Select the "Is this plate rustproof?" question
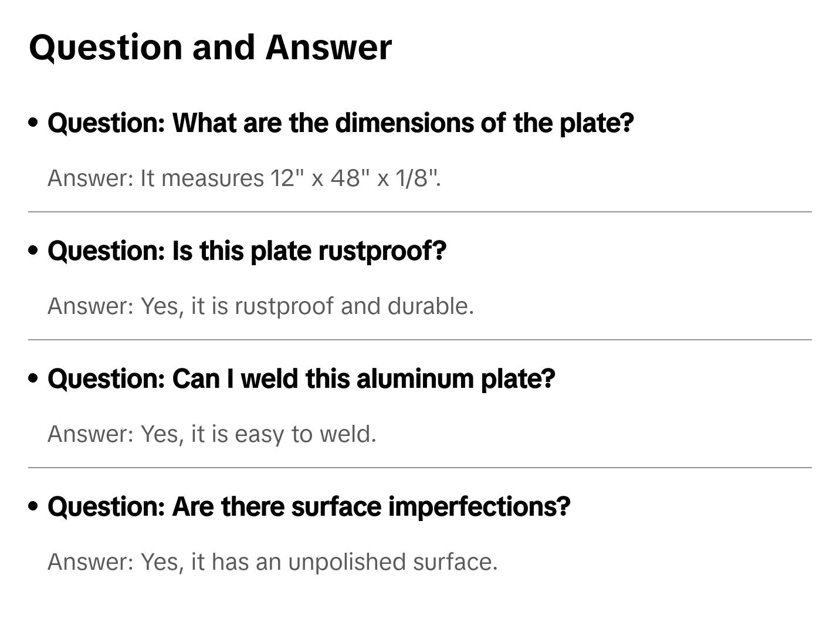The height and width of the screenshot is (629, 840). [x=246, y=251]
